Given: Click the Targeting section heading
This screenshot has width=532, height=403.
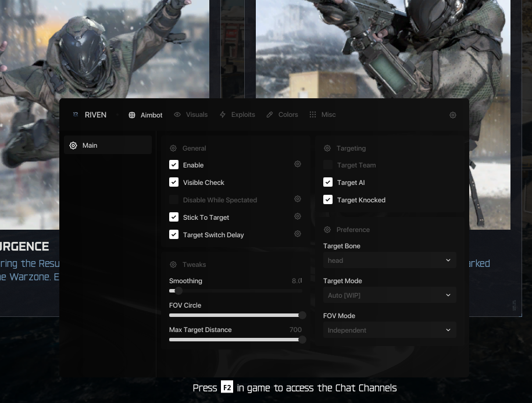Looking at the screenshot, I should pyautogui.click(x=351, y=148).
